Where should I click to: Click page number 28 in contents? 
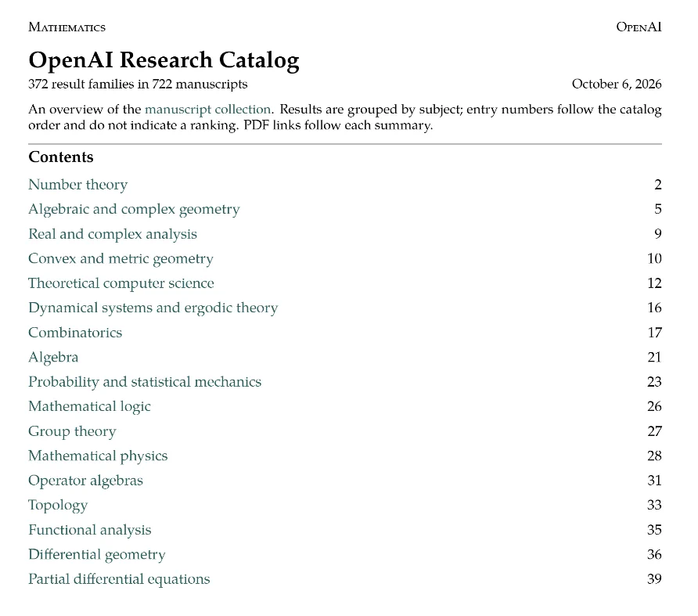(x=654, y=456)
